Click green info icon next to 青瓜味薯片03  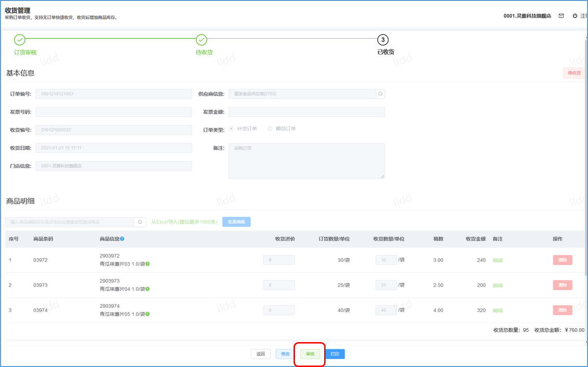point(147,264)
